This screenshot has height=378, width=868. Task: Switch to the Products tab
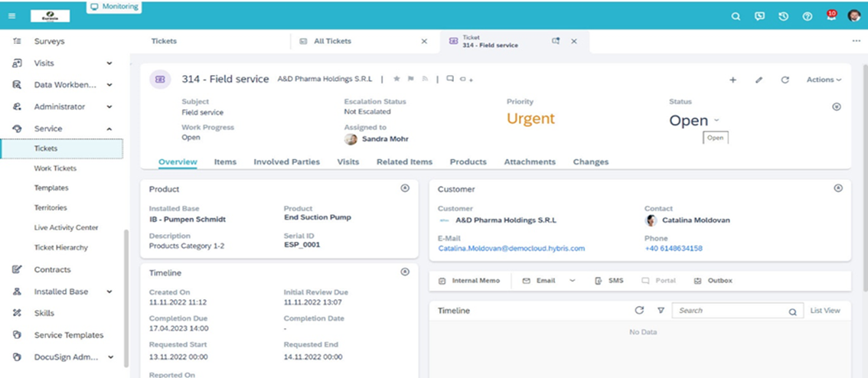(468, 162)
